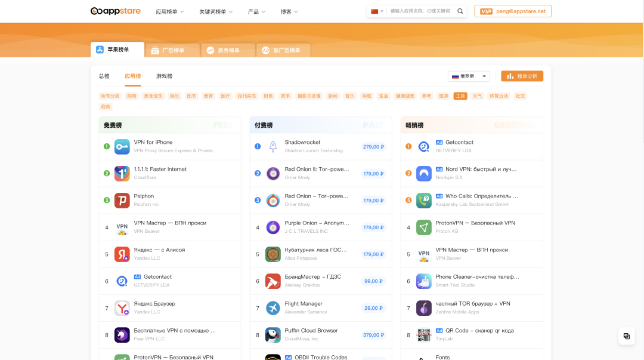The image size is (644, 360).
Task: Click the 1.1.1.1 Cloudflare app icon
Action: coord(122,173)
